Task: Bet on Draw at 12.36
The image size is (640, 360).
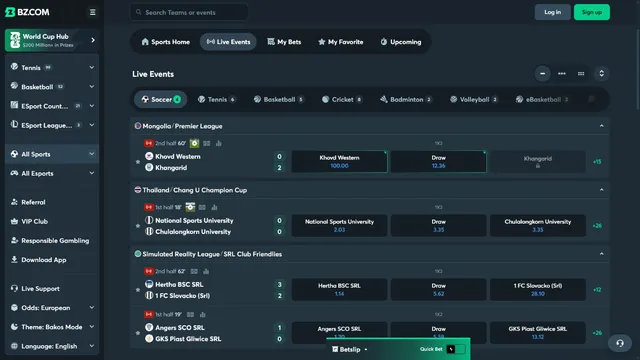Action: (x=438, y=162)
